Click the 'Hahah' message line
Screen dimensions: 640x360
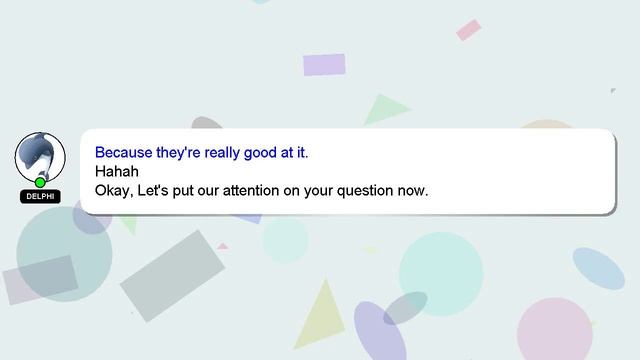pos(117,171)
